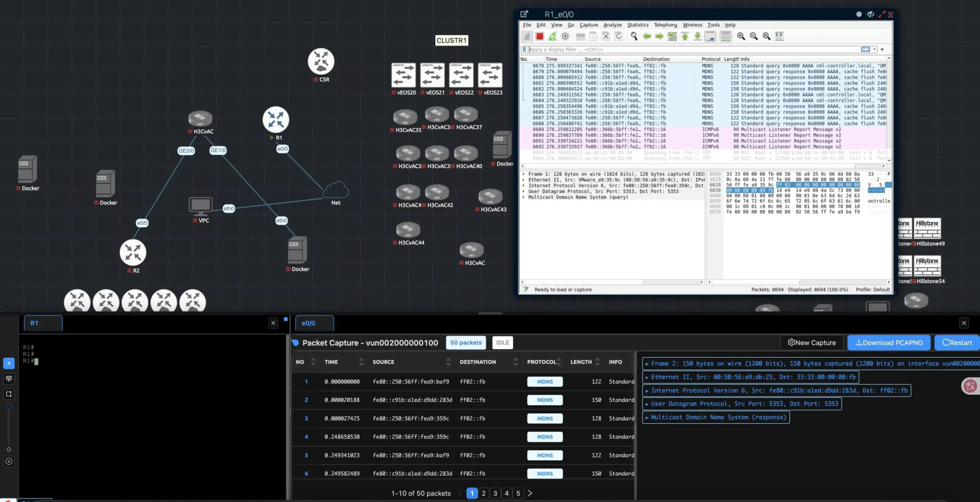Screen dimensions: 980x502
Task: Add a display filter button with plus
Action: (882, 49)
